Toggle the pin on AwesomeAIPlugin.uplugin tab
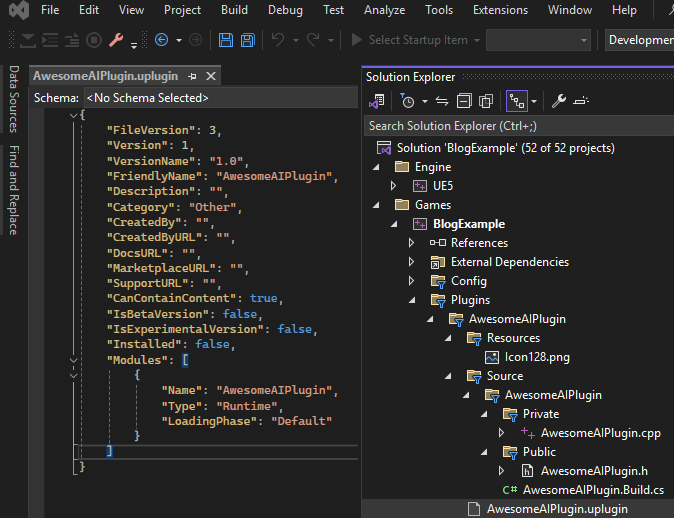The height and width of the screenshot is (518, 674). tap(193, 77)
